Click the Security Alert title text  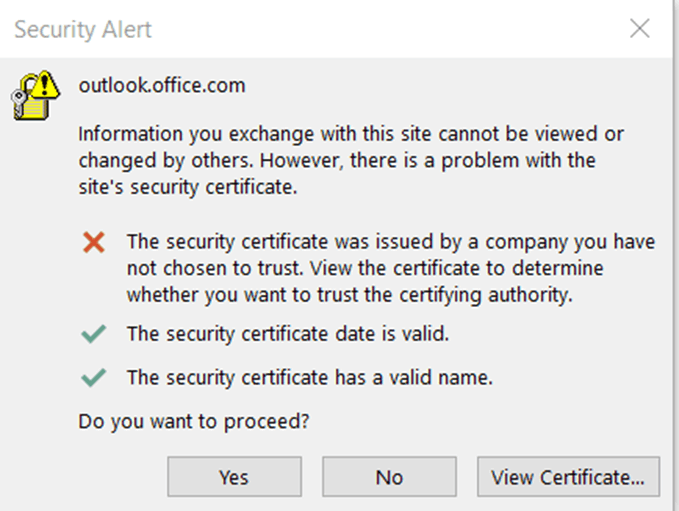[x=83, y=29]
